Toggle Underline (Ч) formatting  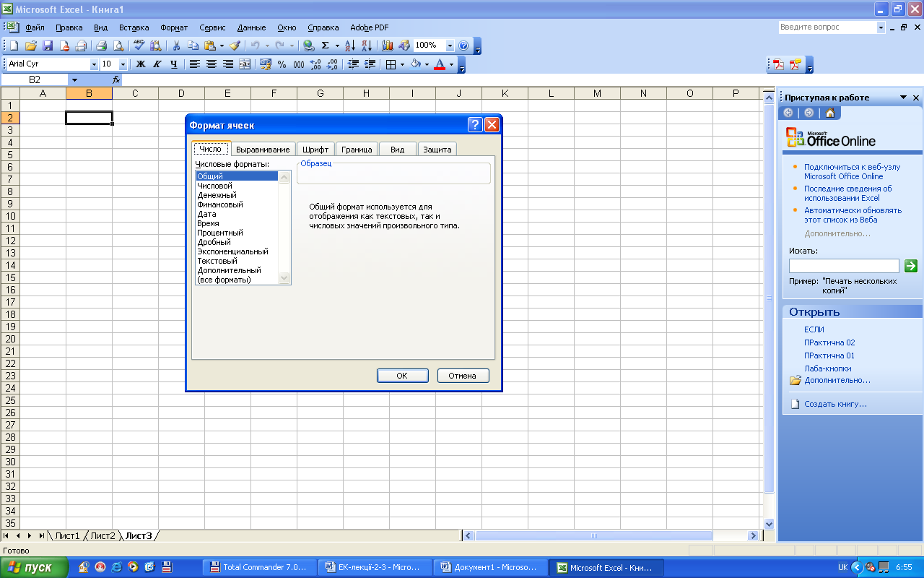point(174,64)
